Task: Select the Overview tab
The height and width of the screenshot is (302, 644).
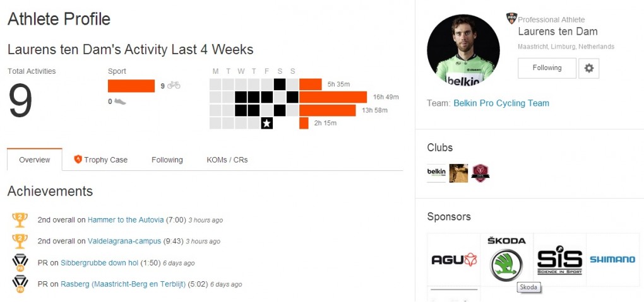Action: [x=35, y=160]
